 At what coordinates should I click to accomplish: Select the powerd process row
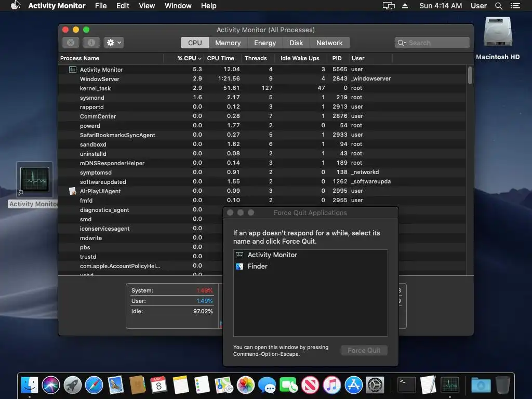[262, 126]
